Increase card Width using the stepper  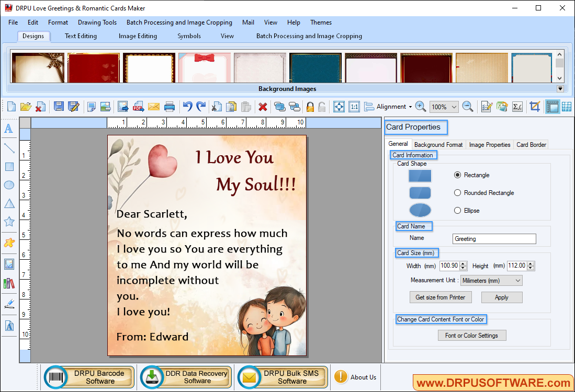coord(463,263)
